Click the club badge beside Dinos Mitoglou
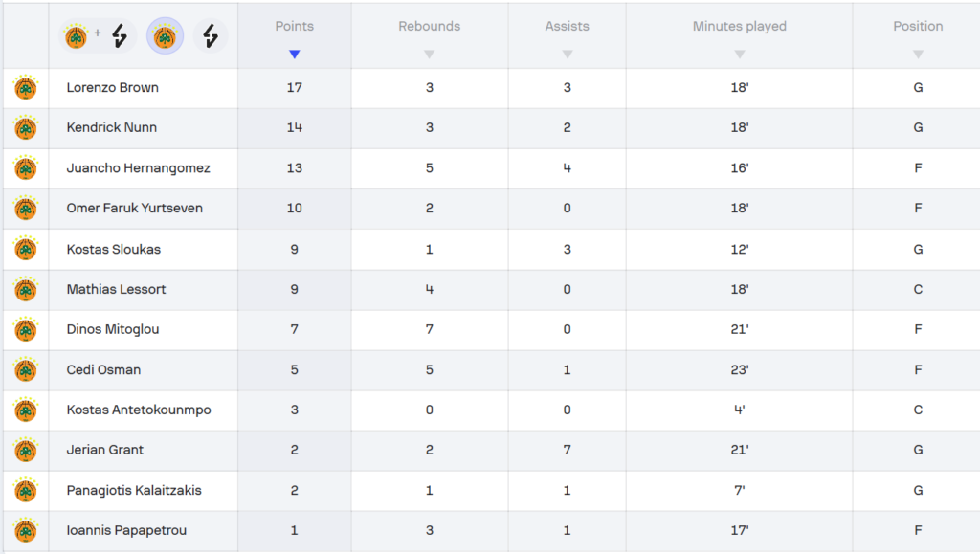The width and height of the screenshot is (980, 554). point(25,329)
